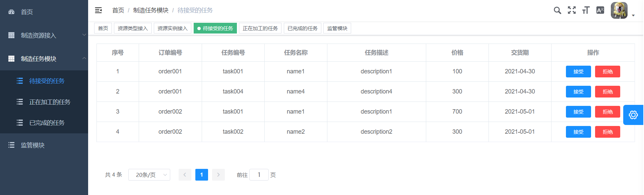This screenshot has width=644, height=195.
Task: Switch to the 资源类型接入 tab
Action: click(x=133, y=28)
